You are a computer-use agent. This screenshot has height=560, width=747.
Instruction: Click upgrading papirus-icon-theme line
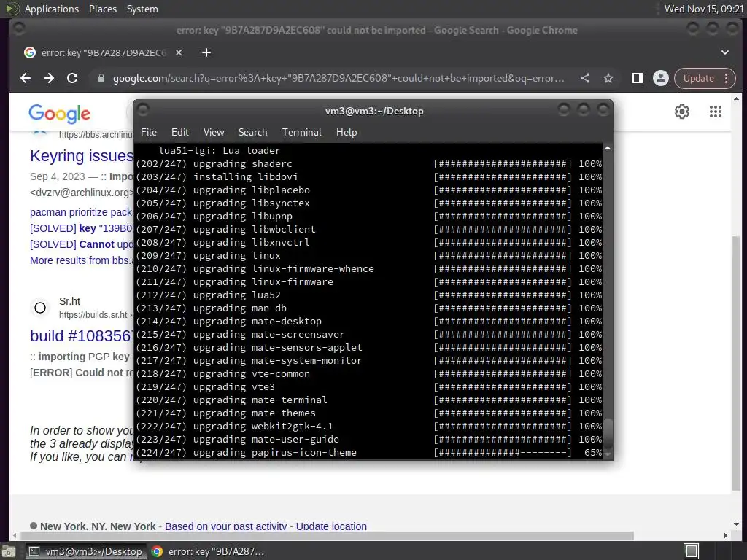[x=369, y=452]
